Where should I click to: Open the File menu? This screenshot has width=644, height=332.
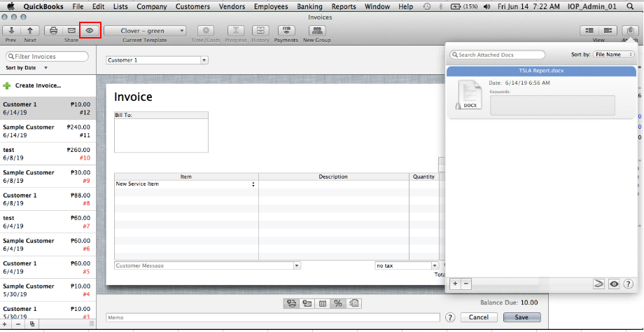[78, 6]
